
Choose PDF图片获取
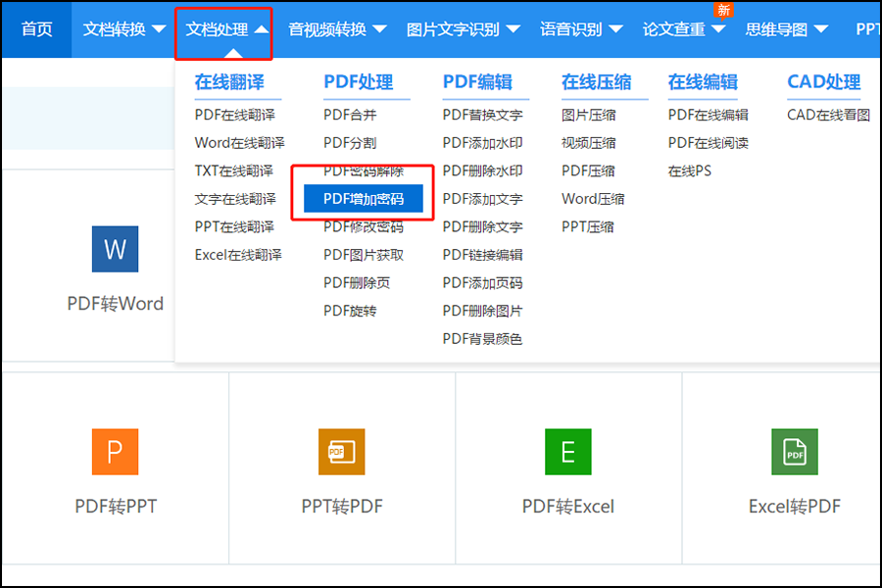point(364,255)
